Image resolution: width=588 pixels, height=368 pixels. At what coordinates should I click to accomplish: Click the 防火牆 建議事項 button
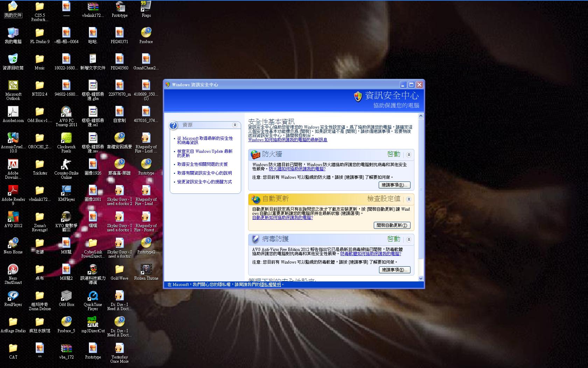click(x=394, y=185)
